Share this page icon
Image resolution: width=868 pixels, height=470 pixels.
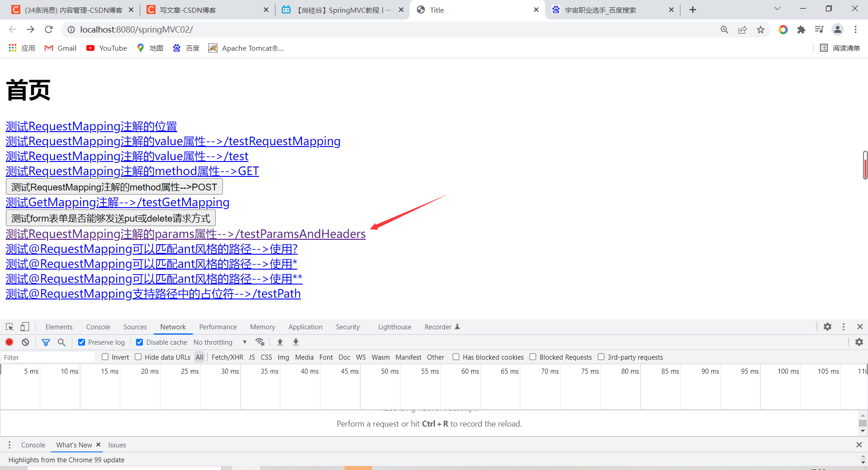[742, 29]
